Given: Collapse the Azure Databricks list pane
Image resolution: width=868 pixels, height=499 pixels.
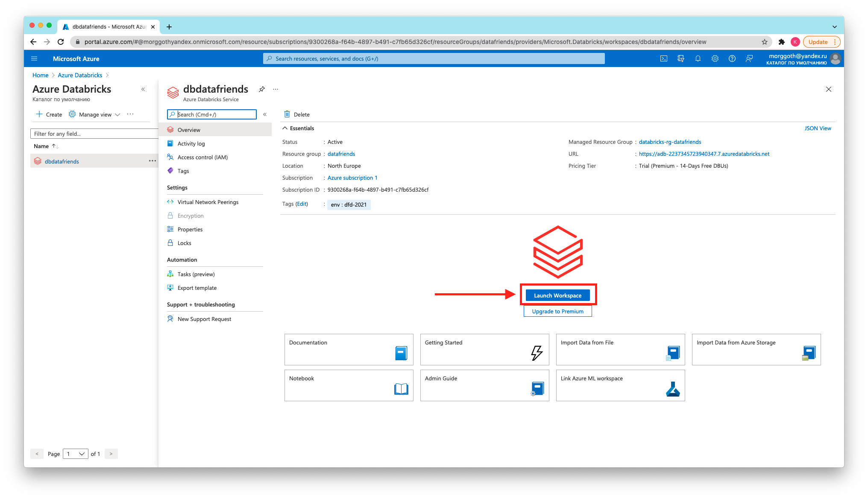Looking at the screenshot, I should [x=143, y=89].
